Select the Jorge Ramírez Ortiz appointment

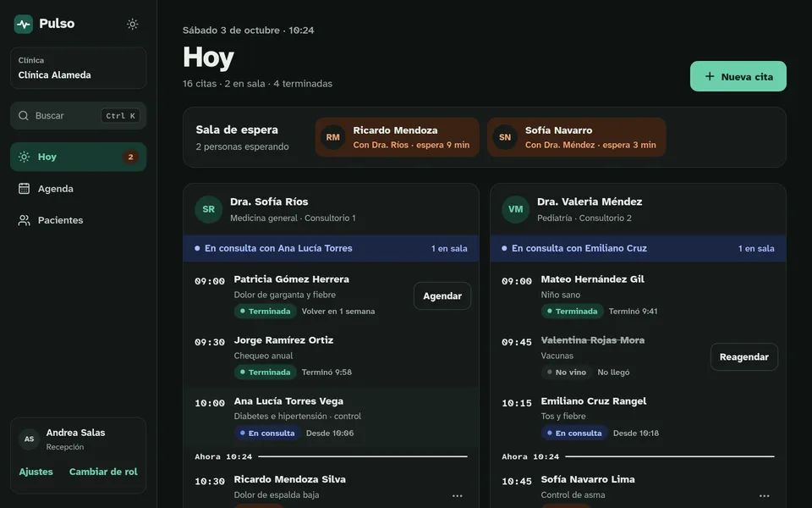click(x=331, y=356)
